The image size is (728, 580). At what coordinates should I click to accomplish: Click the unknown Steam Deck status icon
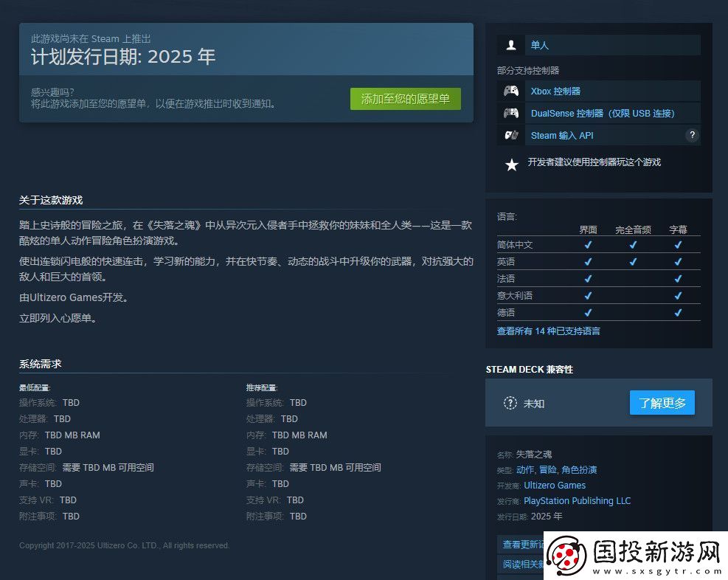coord(510,403)
